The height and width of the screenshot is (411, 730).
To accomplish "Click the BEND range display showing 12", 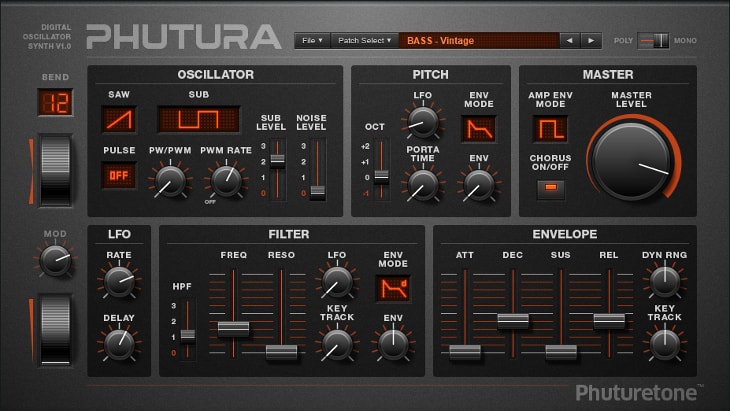I will pyautogui.click(x=55, y=102).
